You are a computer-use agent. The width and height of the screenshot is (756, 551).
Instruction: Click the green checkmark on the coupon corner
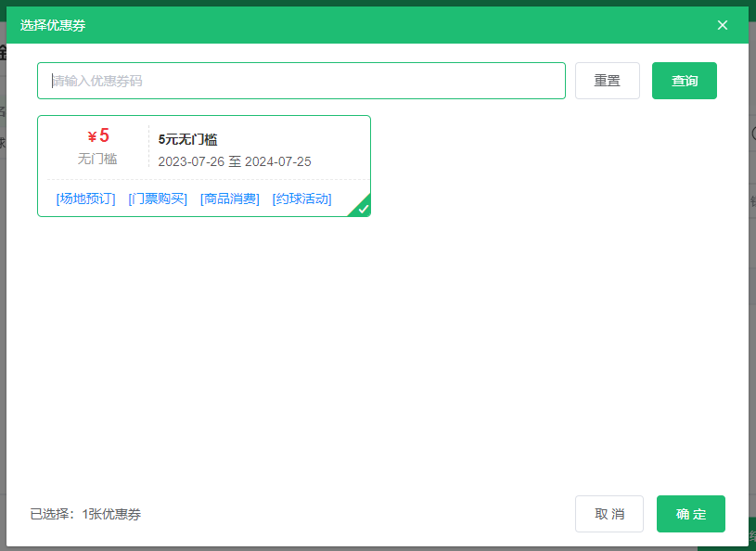click(363, 209)
